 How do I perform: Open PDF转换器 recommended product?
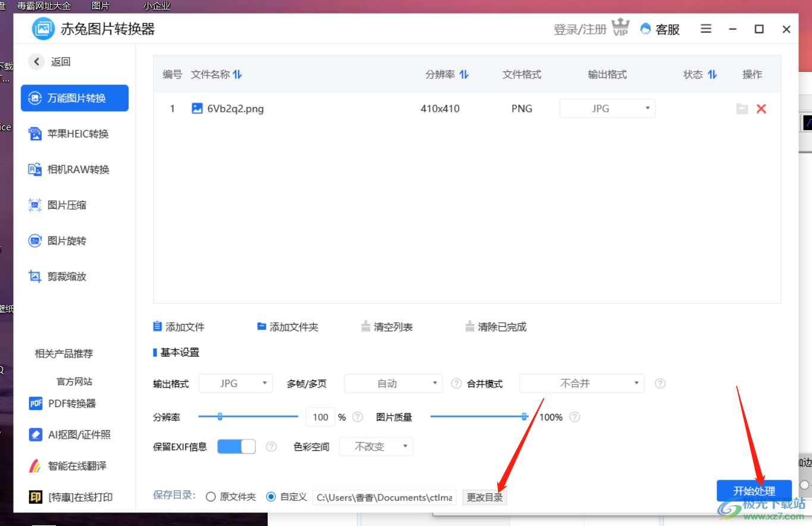tap(62, 404)
